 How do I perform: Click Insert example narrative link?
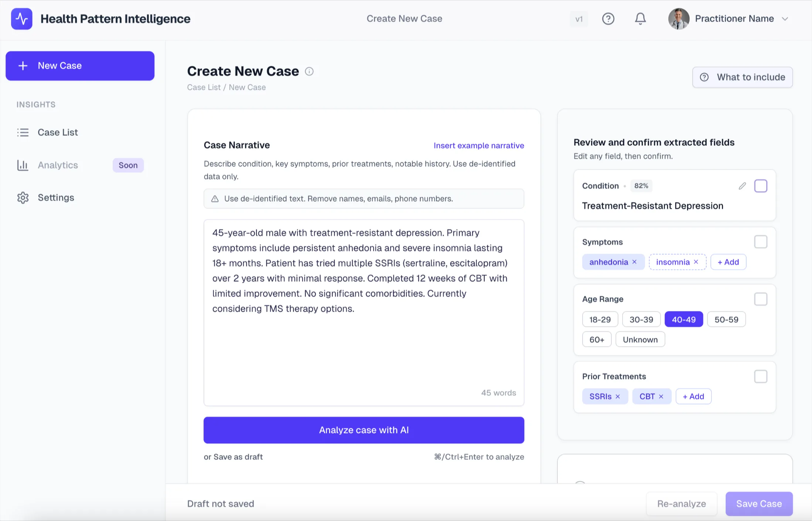pos(479,146)
